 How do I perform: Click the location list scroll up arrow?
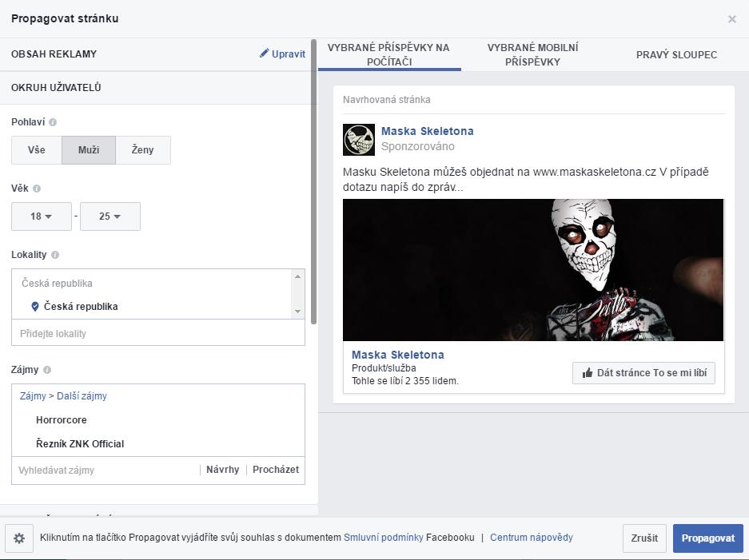297,276
